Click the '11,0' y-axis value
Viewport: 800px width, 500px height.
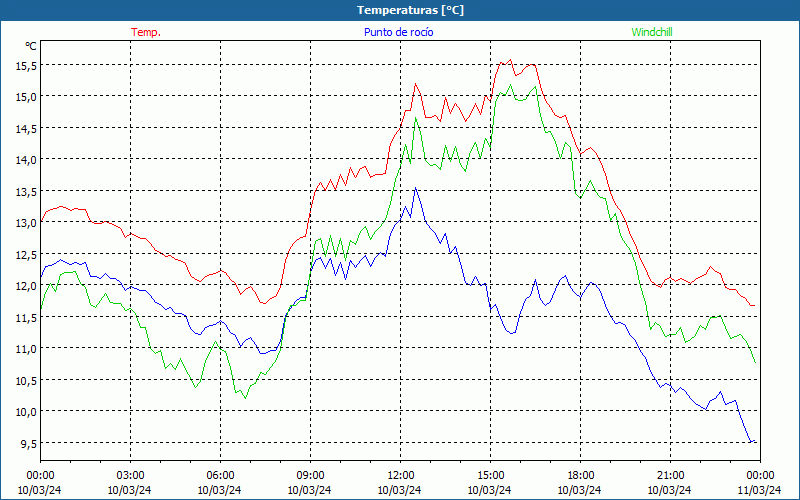[26, 349]
